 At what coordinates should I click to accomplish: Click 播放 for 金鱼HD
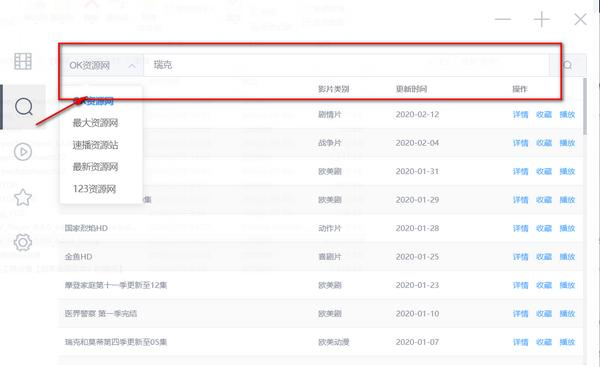(x=567, y=256)
